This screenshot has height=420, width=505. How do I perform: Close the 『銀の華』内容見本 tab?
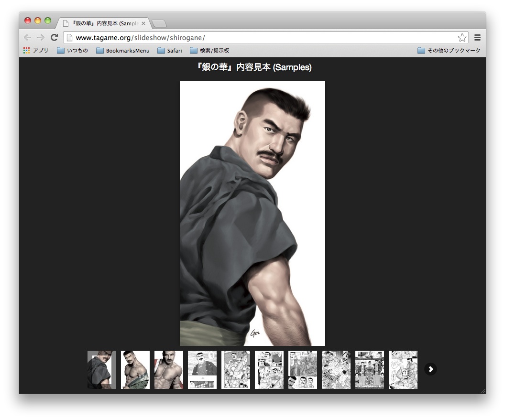point(143,23)
